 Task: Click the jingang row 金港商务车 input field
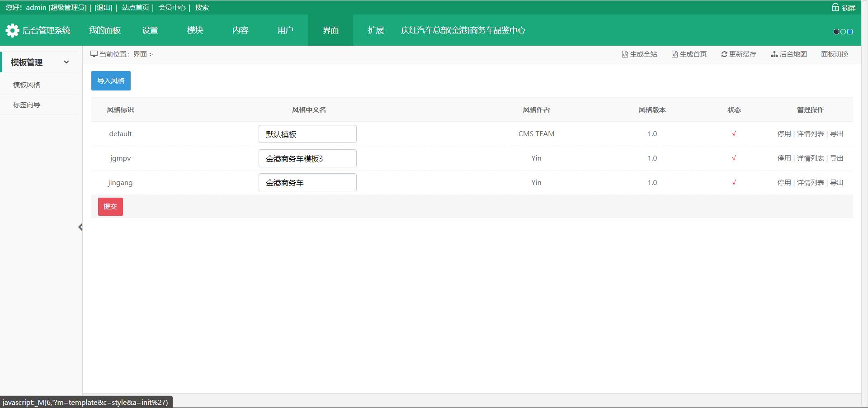pos(307,182)
